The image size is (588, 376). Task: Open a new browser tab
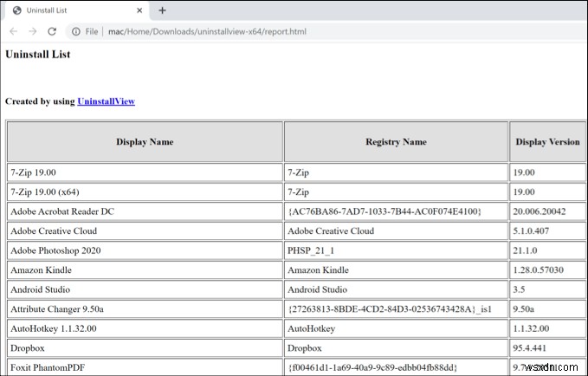162,10
